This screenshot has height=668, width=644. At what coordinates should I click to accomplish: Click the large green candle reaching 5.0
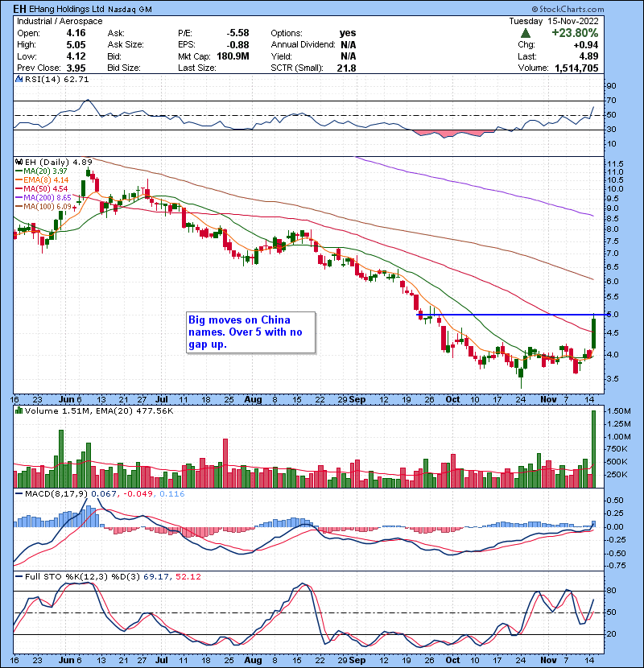(593, 333)
